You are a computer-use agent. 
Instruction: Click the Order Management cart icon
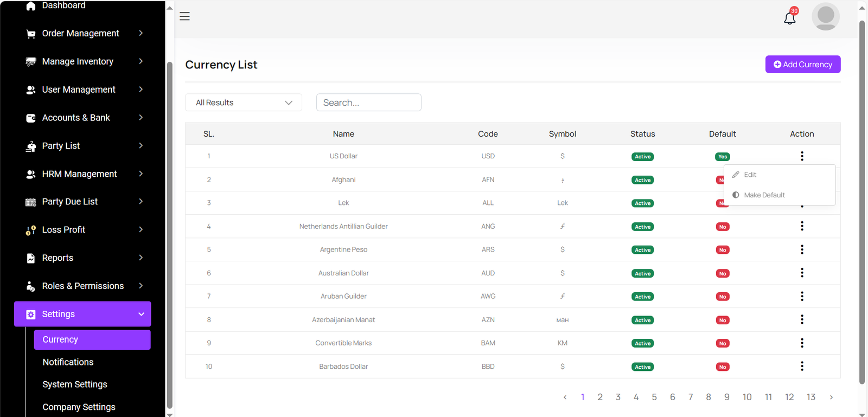31,34
